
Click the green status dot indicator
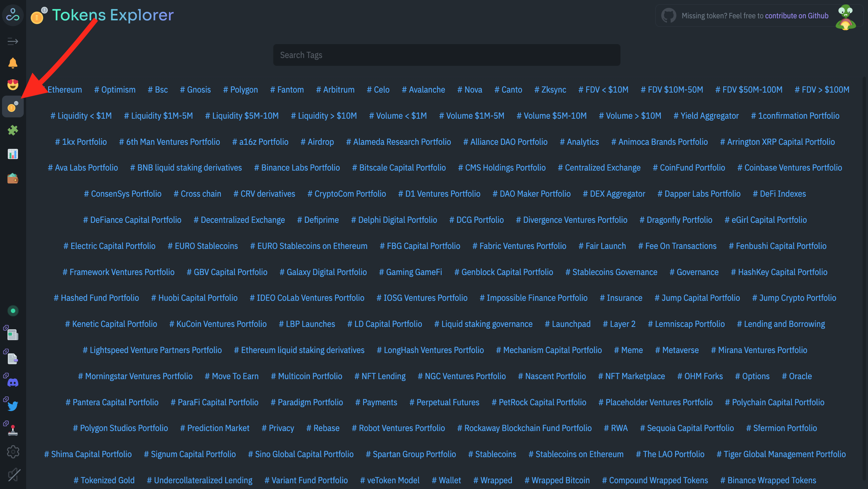13,311
